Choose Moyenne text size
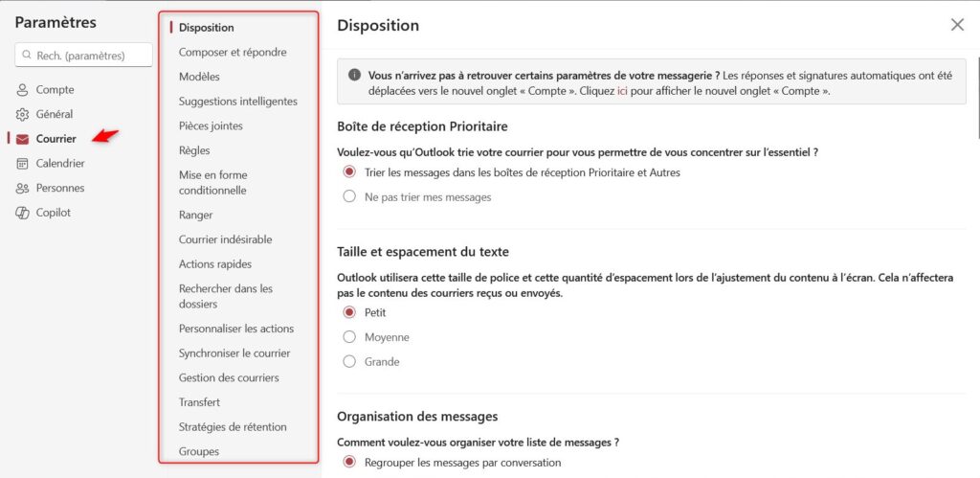The image size is (980, 478). [x=349, y=337]
